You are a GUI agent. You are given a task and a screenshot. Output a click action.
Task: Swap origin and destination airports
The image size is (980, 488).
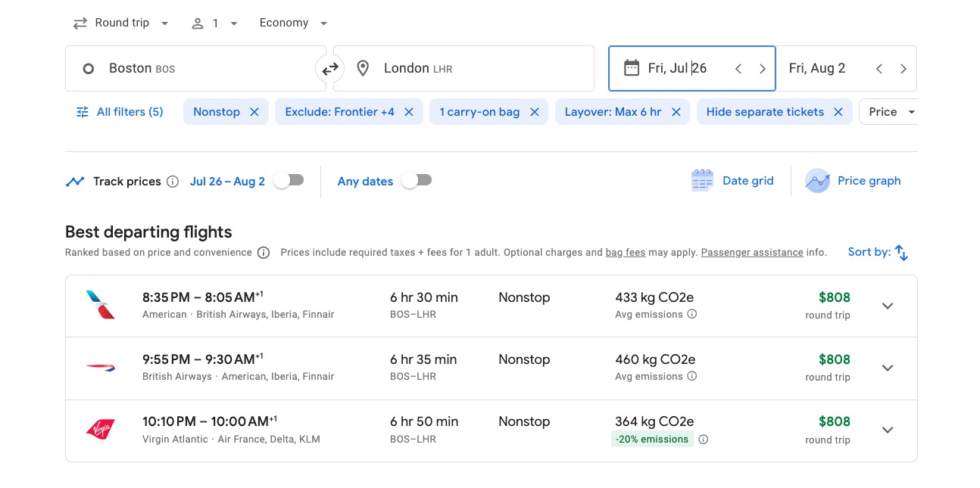[x=329, y=68]
